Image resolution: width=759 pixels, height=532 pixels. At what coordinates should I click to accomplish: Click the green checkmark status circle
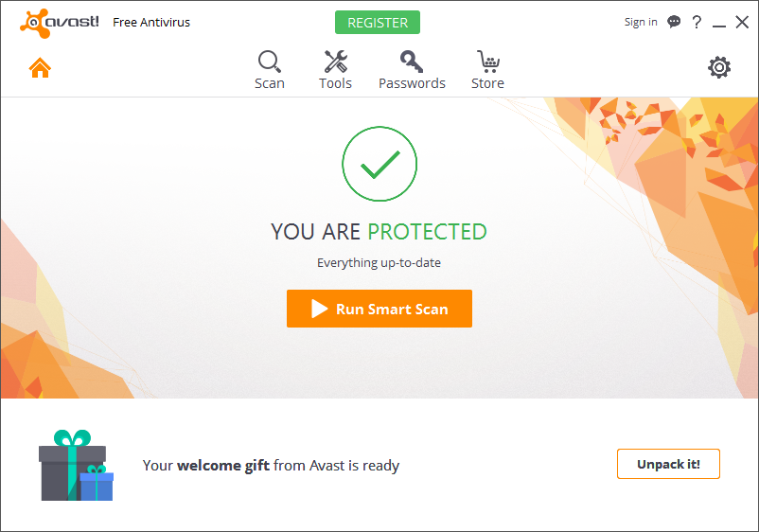point(379,164)
